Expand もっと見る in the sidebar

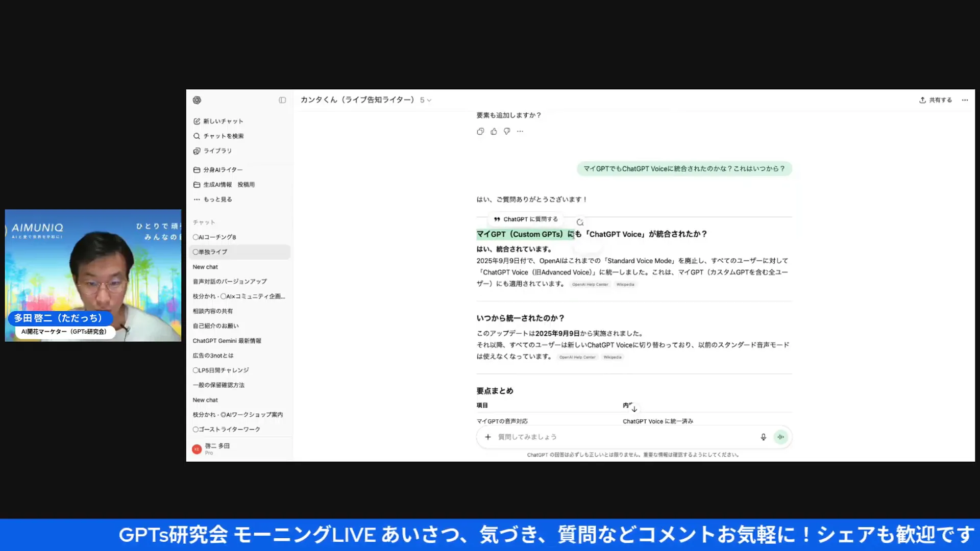(213, 199)
